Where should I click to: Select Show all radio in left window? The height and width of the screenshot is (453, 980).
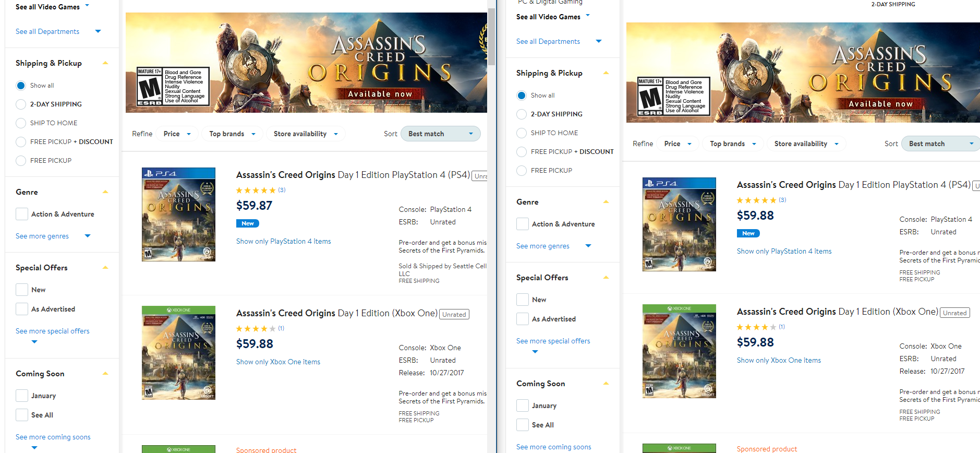[x=21, y=86]
